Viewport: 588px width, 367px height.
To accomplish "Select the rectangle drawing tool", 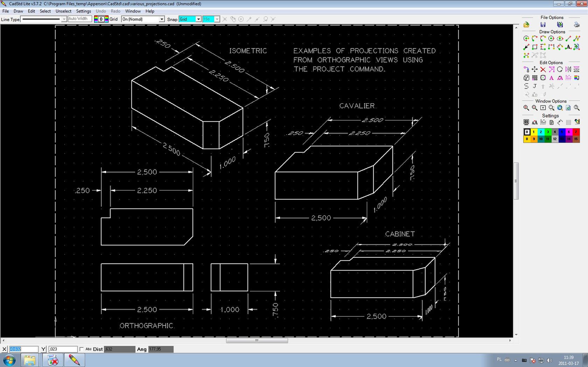I will 534,47.
